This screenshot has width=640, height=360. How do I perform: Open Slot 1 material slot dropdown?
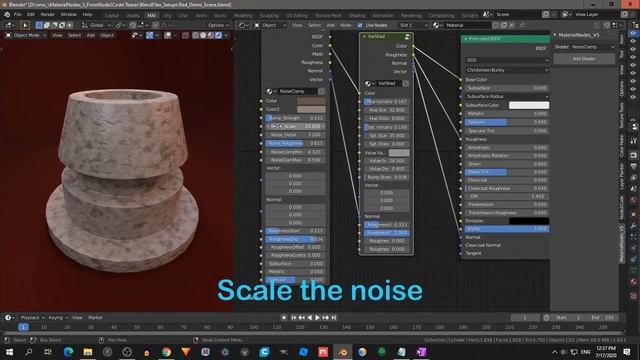412,25
